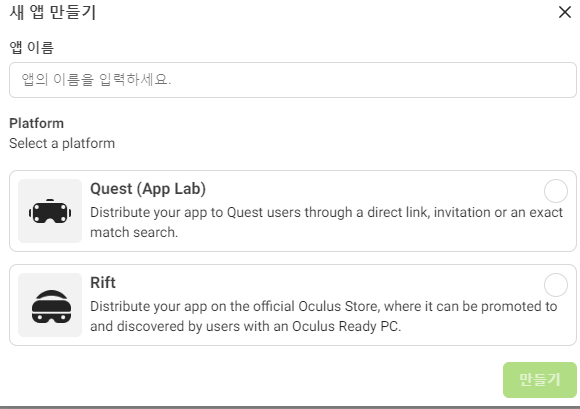
Task: Click the Rift title text
Action: click(103, 283)
